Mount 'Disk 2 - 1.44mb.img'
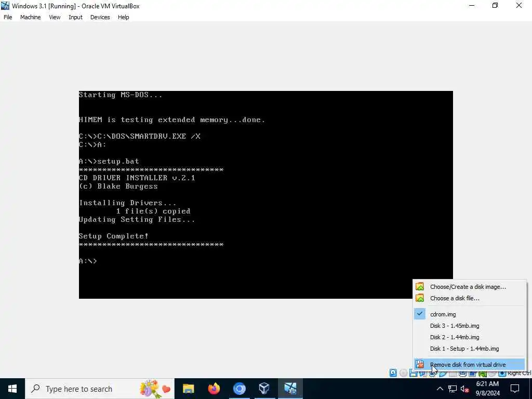Viewport: 532px width, 399px height. (x=470, y=337)
